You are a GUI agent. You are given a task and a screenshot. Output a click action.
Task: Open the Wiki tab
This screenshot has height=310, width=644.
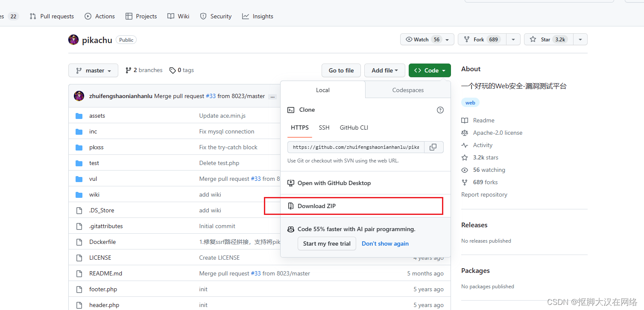coord(179,16)
